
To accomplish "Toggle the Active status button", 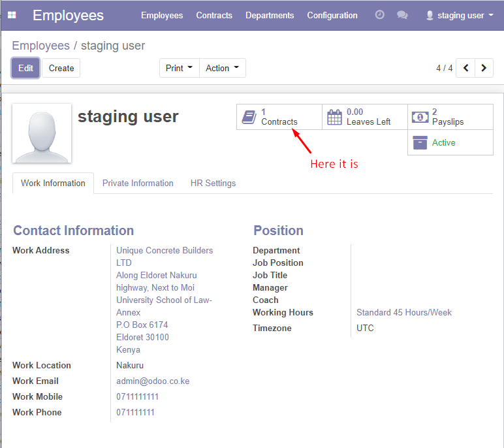I will pyautogui.click(x=450, y=142).
